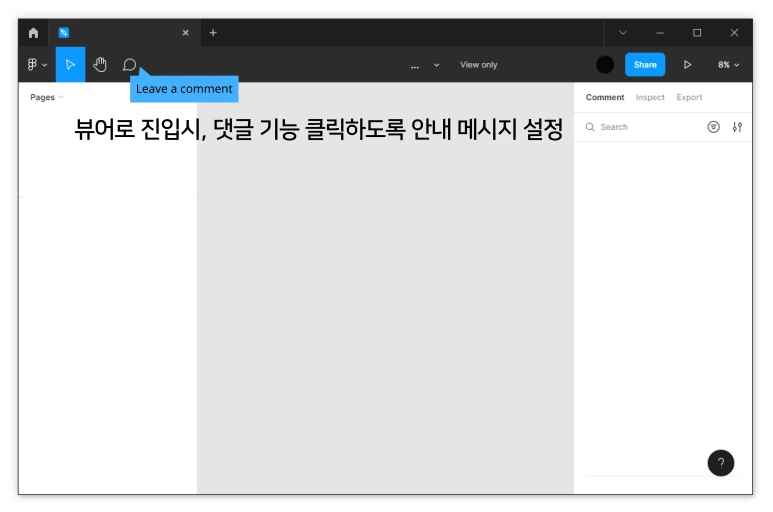Maximize the Figma window
Viewport: 773px width, 512px height.
(697, 33)
